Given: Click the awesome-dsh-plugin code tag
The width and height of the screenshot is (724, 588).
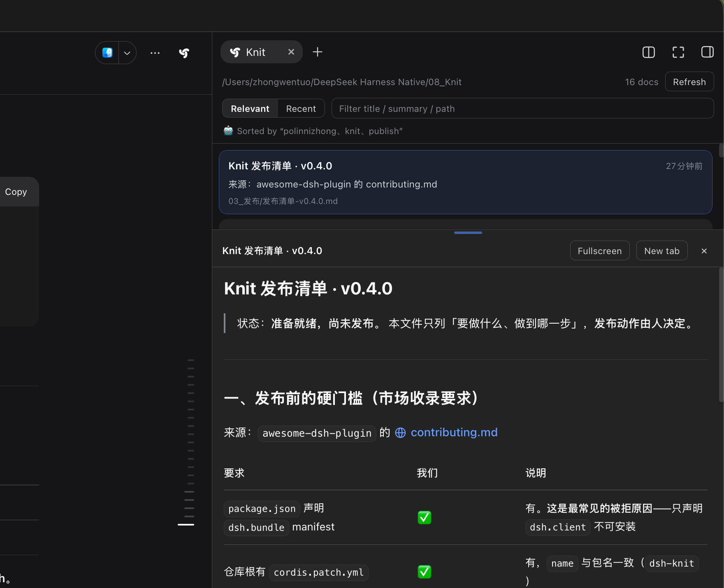Looking at the screenshot, I should pos(317,433).
